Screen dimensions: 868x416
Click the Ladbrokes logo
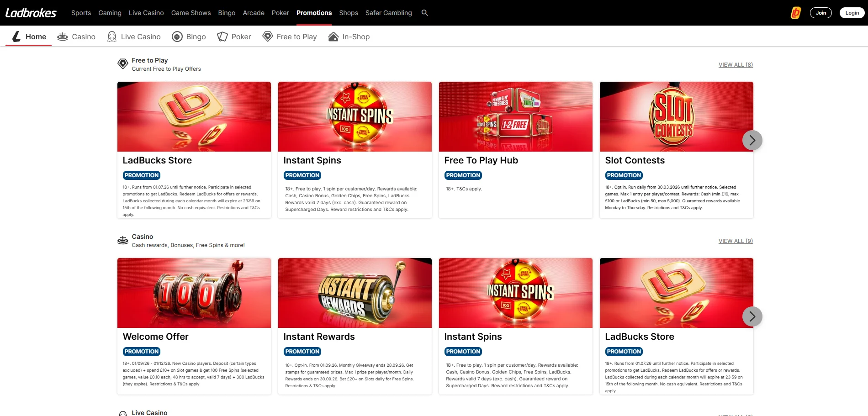click(31, 13)
